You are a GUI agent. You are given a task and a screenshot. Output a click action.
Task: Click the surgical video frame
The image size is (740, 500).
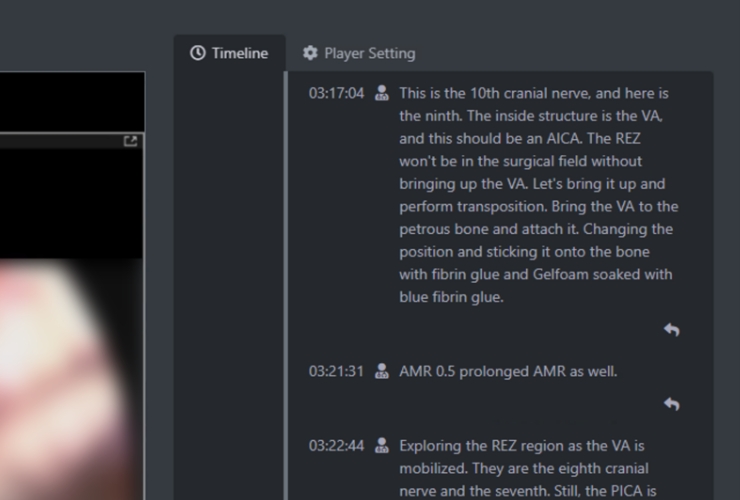72,380
